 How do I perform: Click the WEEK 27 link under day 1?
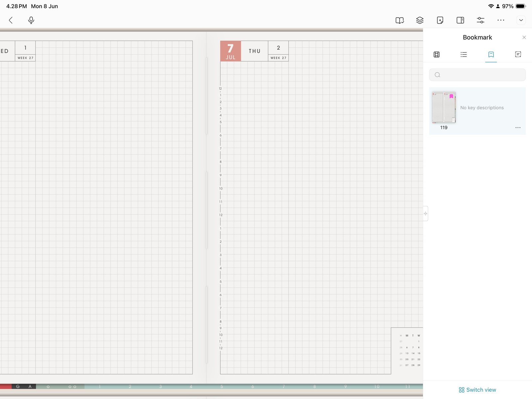click(25, 58)
